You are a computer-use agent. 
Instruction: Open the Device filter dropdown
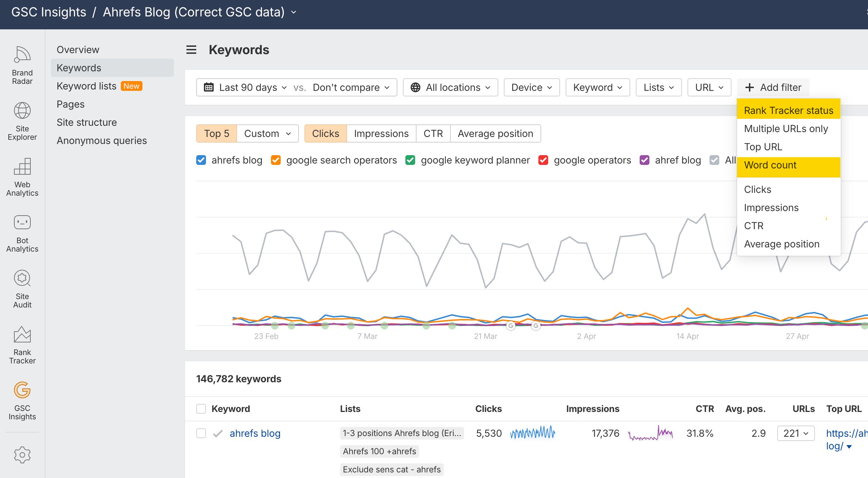532,87
